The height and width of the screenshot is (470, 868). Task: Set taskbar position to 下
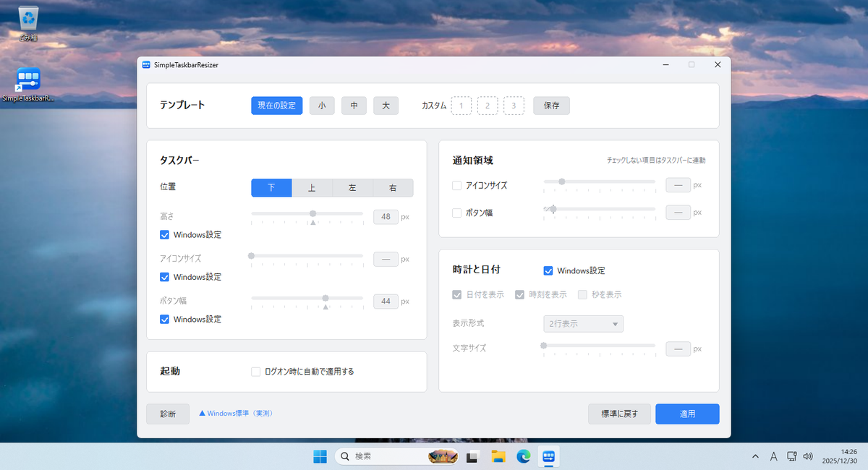click(x=271, y=188)
